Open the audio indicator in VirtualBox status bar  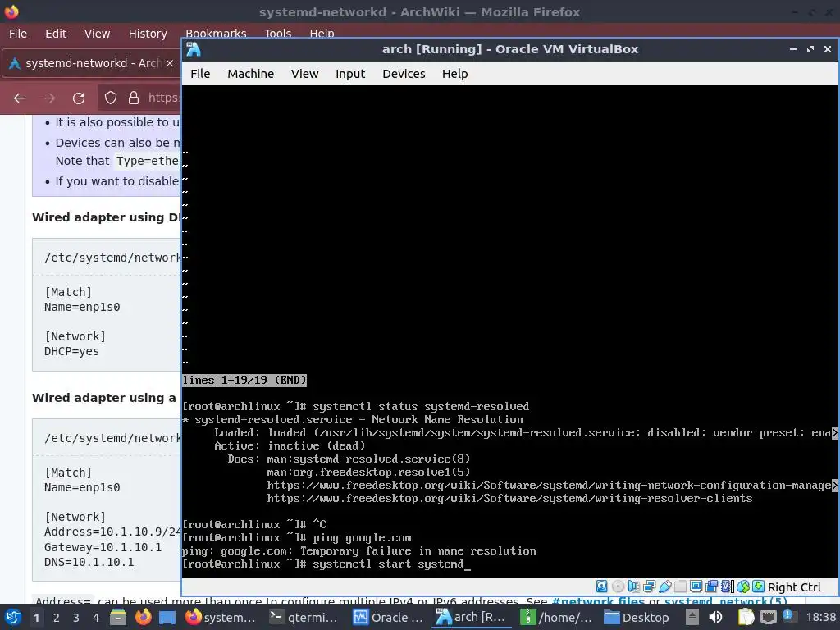[633, 586]
